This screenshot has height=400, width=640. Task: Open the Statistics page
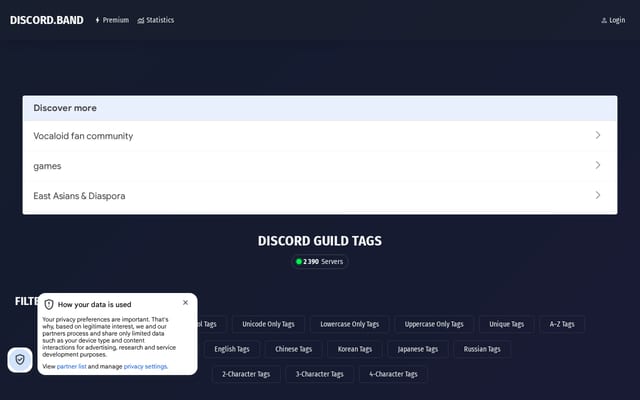pos(156,20)
